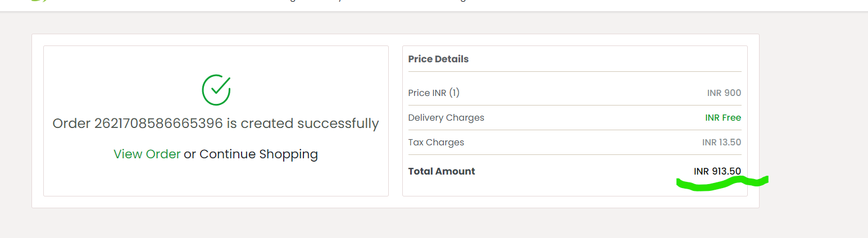This screenshot has height=238, width=868.
Task: Click the Total Amount label
Action: [x=442, y=171]
